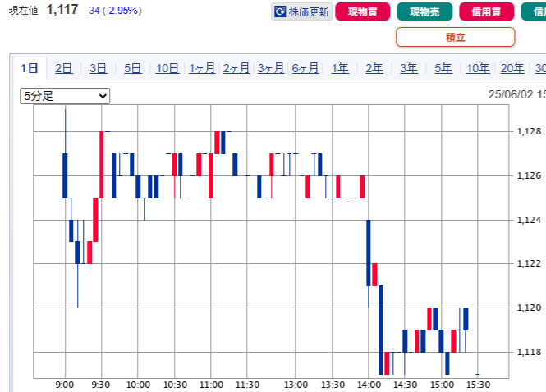Viewport: 546px width, 392px height.
Task: Click the refresh icon in 株価更新 button
Action: click(280, 11)
